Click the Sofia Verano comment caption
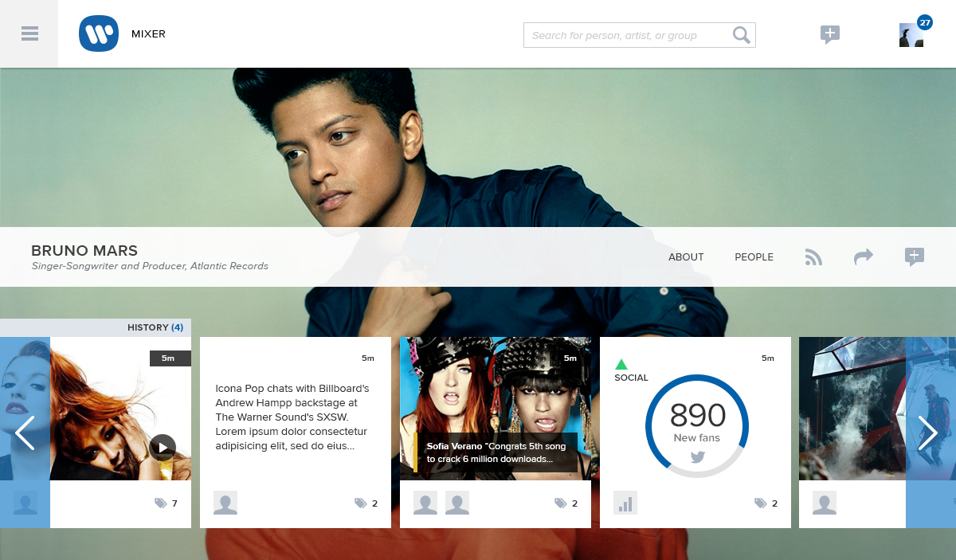 tap(496, 452)
